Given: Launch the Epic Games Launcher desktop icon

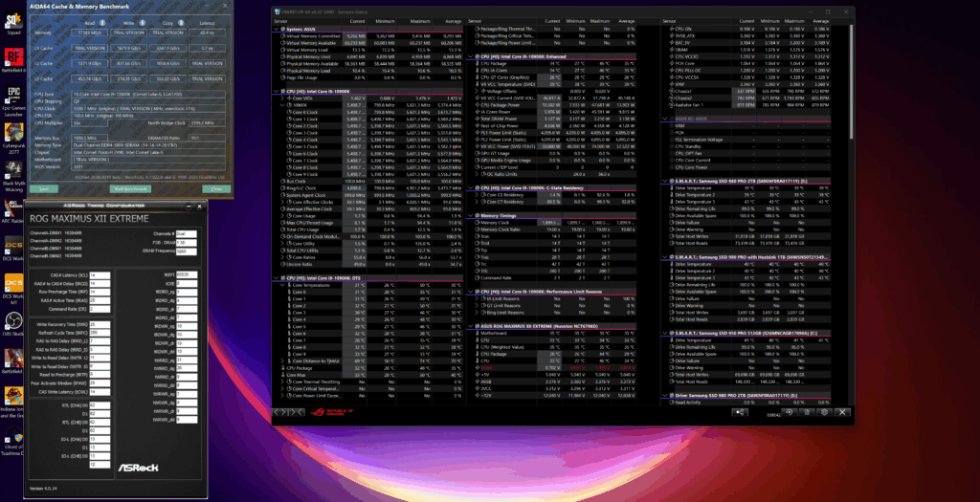Looking at the screenshot, I should [13, 102].
